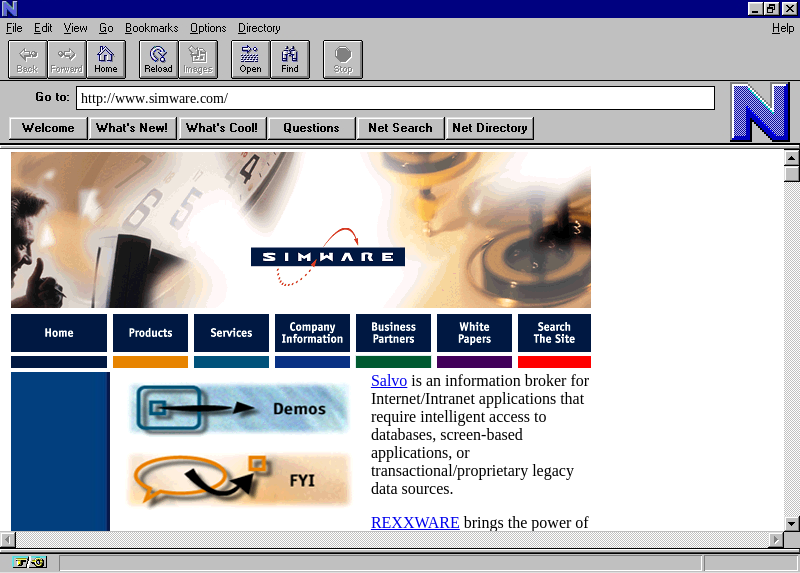Select White Papers nav tab
Screen dimensions: 800x573
click(x=474, y=333)
